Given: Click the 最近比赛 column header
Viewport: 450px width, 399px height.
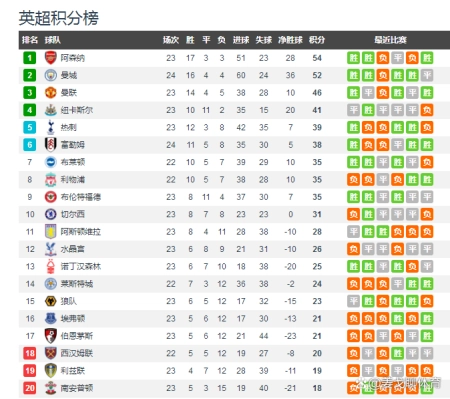Looking at the screenshot, I should pyautogui.click(x=390, y=40).
